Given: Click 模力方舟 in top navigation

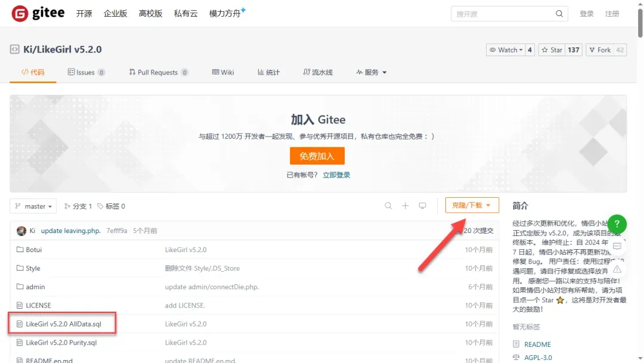Looking at the screenshot, I should click(225, 14).
